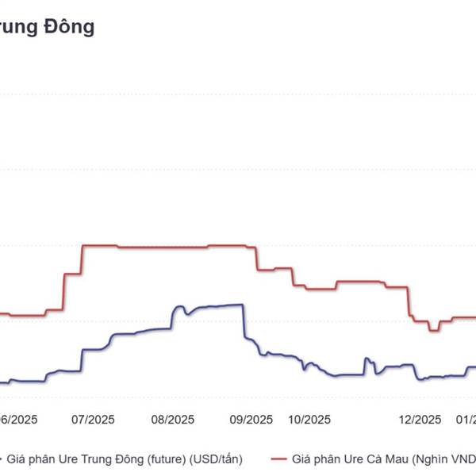This screenshot has height=476, width=476.
Task: Click the chart title ending in "Đông"
Action: pyautogui.click(x=48, y=26)
